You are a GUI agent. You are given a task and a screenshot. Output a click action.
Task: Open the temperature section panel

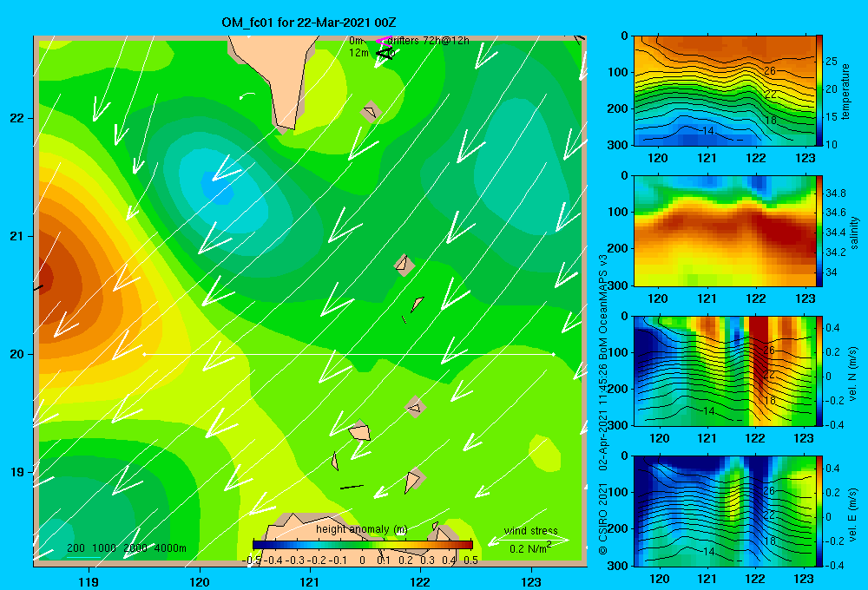point(725,91)
